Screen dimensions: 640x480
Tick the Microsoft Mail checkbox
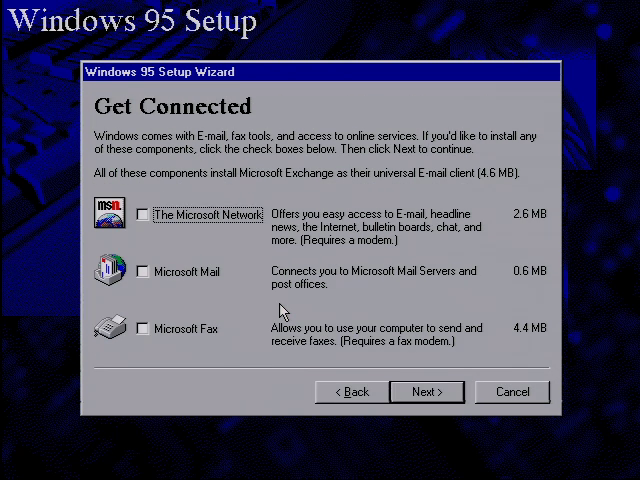point(142,271)
